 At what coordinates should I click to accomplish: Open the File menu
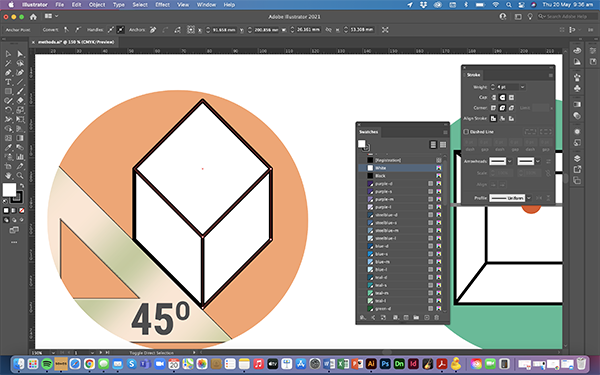[x=60, y=5]
